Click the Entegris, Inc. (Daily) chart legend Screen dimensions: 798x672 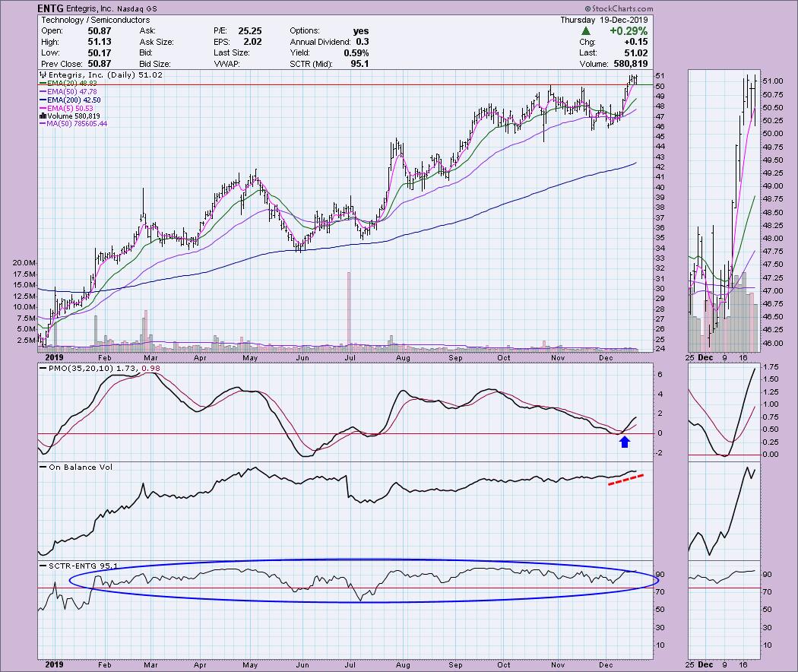pos(101,74)
